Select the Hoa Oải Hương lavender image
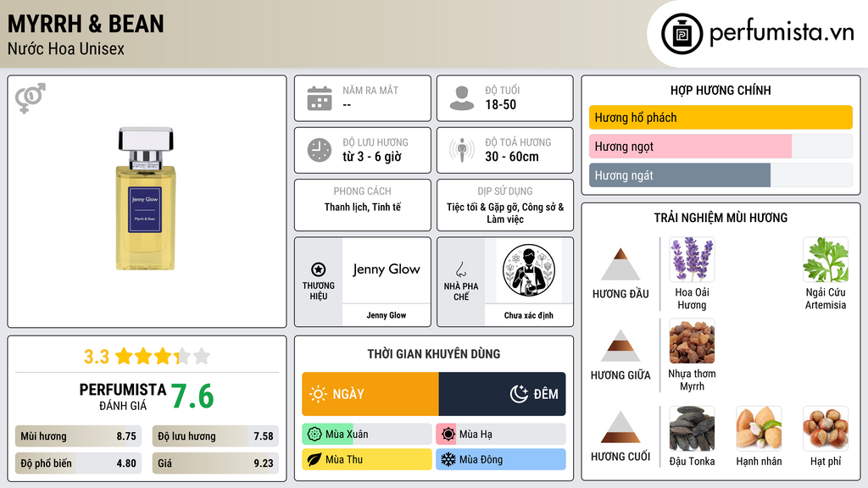 tap(692, 259)
